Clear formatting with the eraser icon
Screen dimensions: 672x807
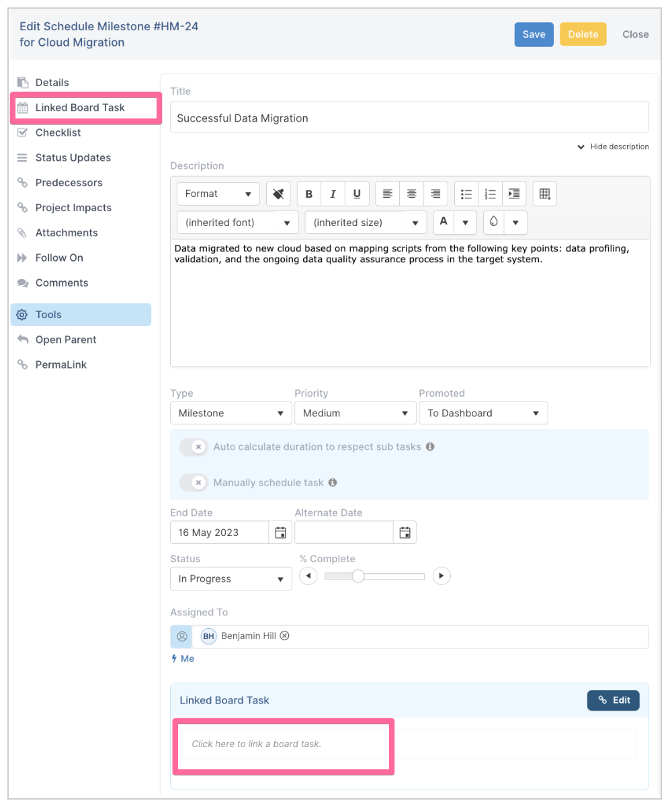pos(278,194)
